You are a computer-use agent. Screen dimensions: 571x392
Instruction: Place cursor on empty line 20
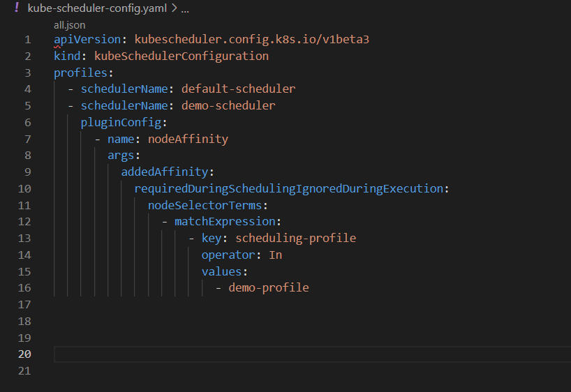[313, 354]
